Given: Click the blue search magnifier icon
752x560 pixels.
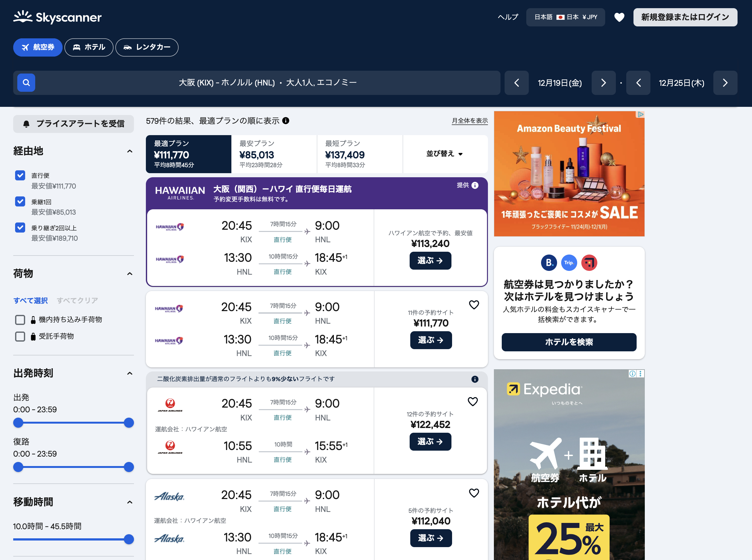Looking at the screenshot, I should coord(26,82).
